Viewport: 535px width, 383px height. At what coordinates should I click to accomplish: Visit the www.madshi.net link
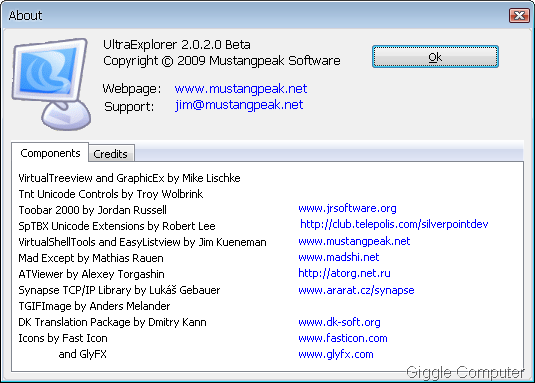coord(339,257)
